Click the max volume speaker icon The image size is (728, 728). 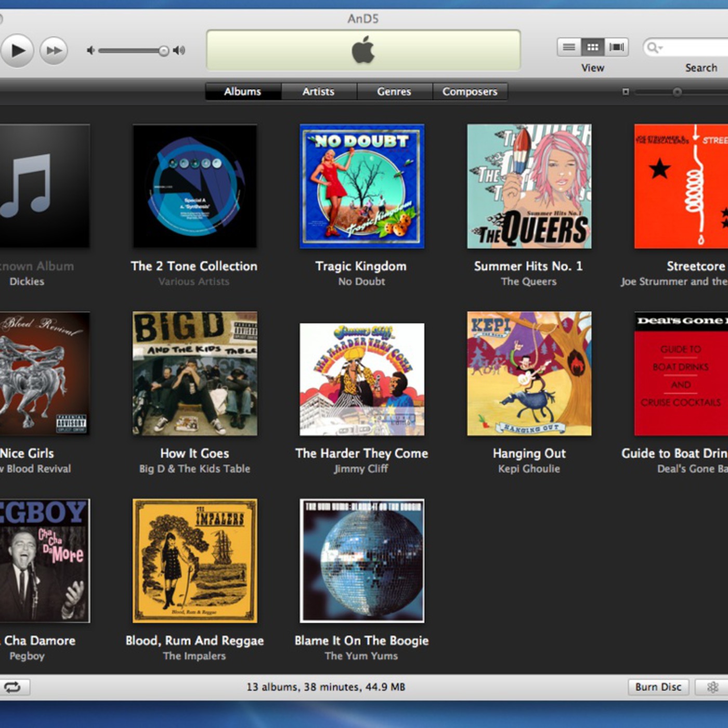click(179, 50)
